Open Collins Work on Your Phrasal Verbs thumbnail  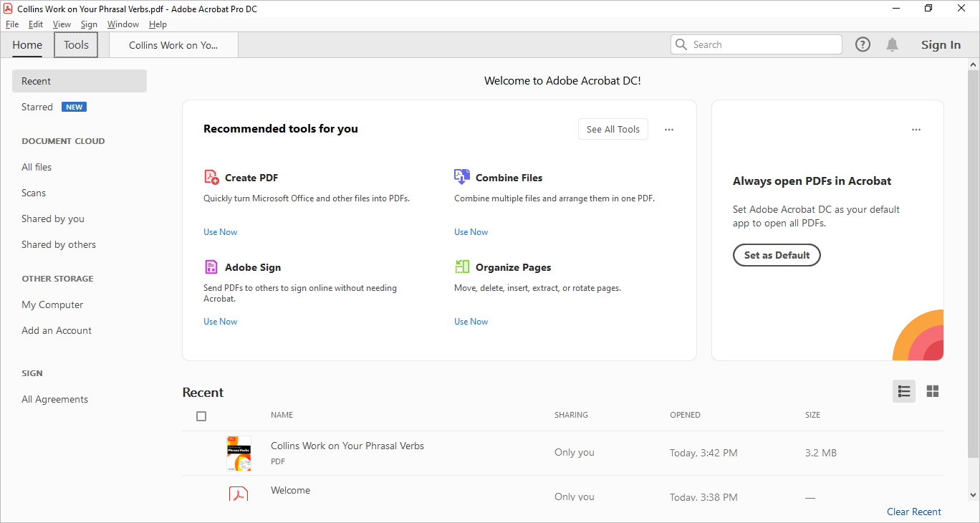239,453
